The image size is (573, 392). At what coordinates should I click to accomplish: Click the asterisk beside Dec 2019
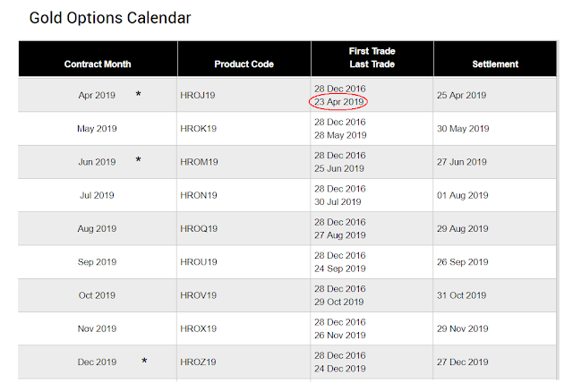144,361
